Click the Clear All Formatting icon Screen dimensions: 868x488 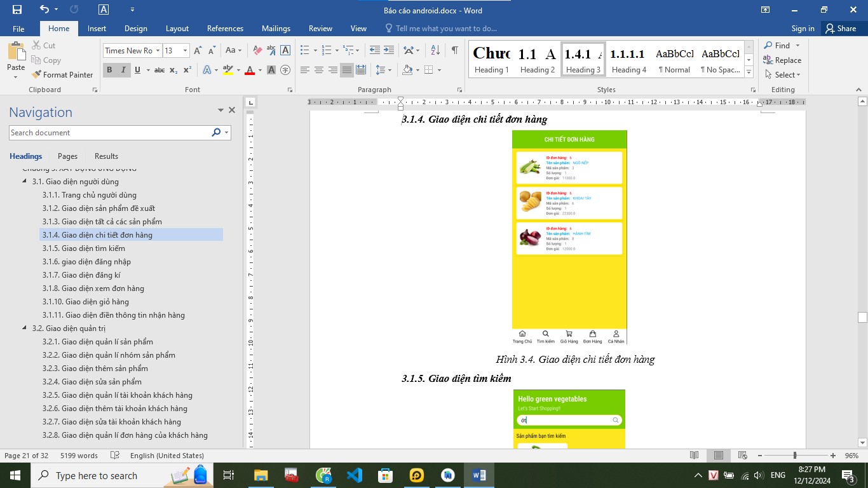(x=257, y=50)
